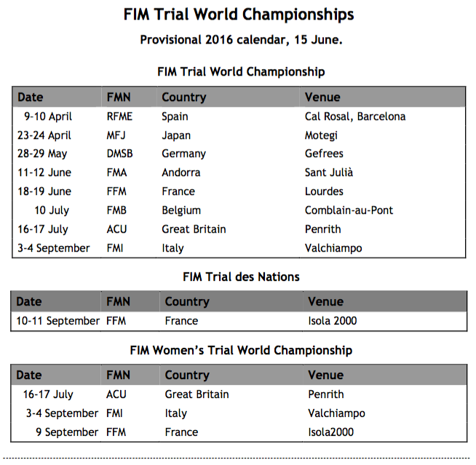476x465 pixels.
Task: Click the Sant Julià venue
Action: [329, 172]
